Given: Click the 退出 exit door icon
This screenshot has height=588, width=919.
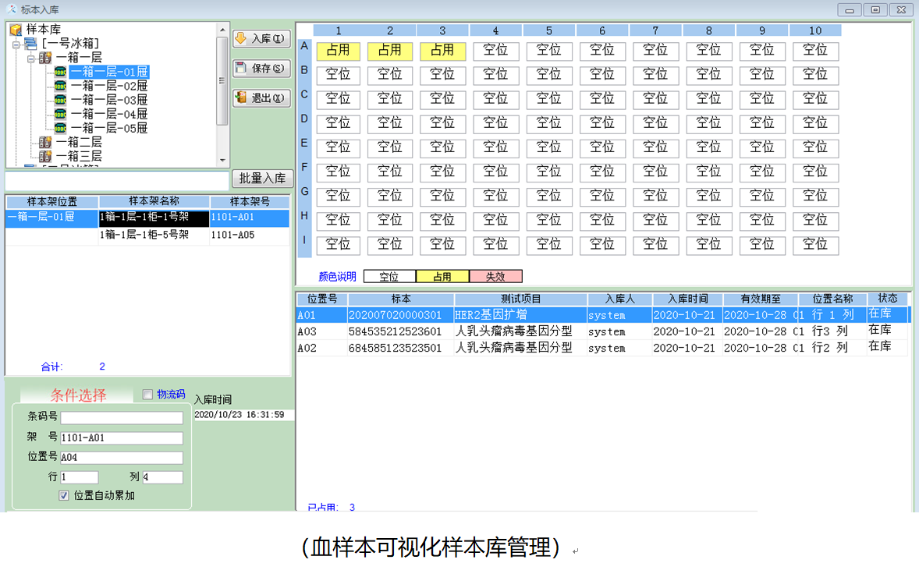Looking at the screenshot, I should click(x=240, y=97).
